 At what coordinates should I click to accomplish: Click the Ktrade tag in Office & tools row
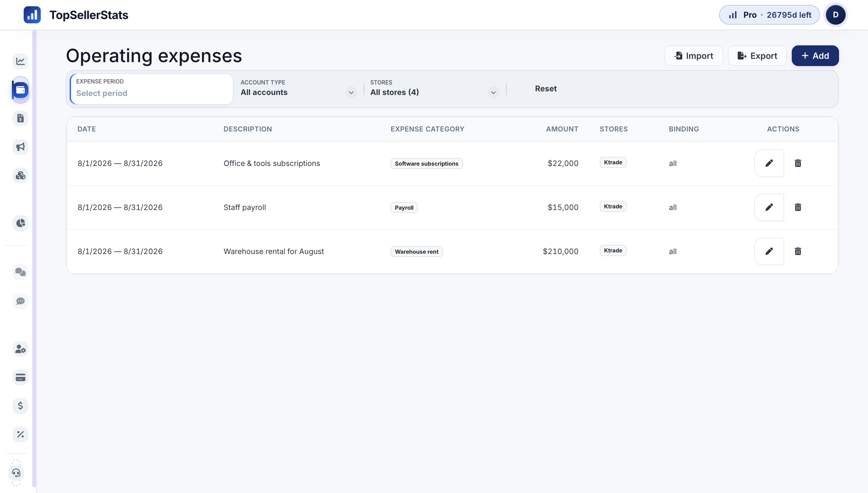coord(613,162)
